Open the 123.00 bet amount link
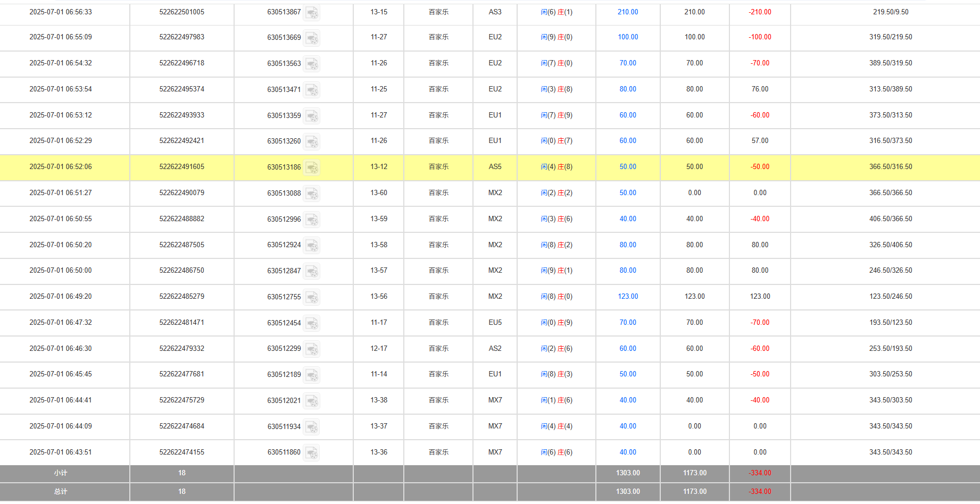Viewport: 980px width, 504px height. pos(628,297)
